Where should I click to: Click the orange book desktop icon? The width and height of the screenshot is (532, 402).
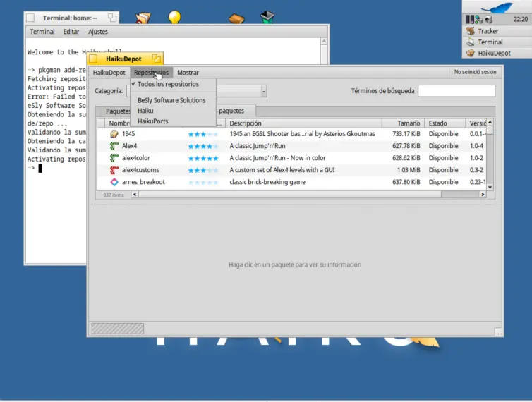(x=236, y=18)
